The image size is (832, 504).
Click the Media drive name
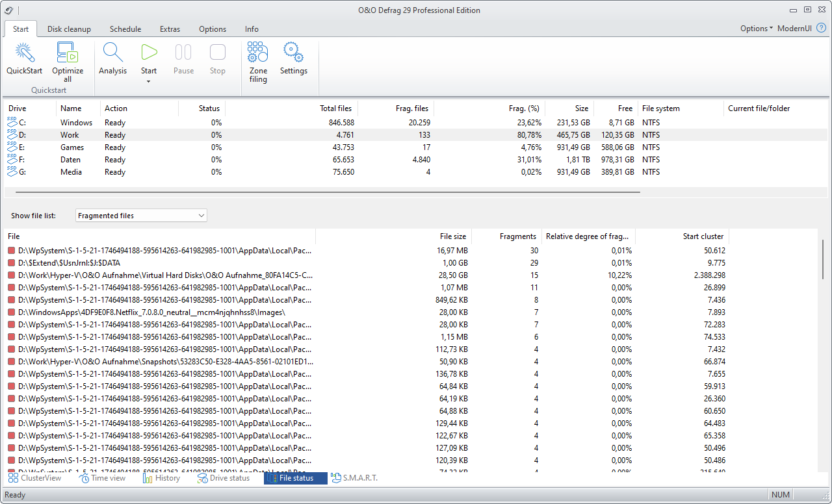(x=71, y=172)
